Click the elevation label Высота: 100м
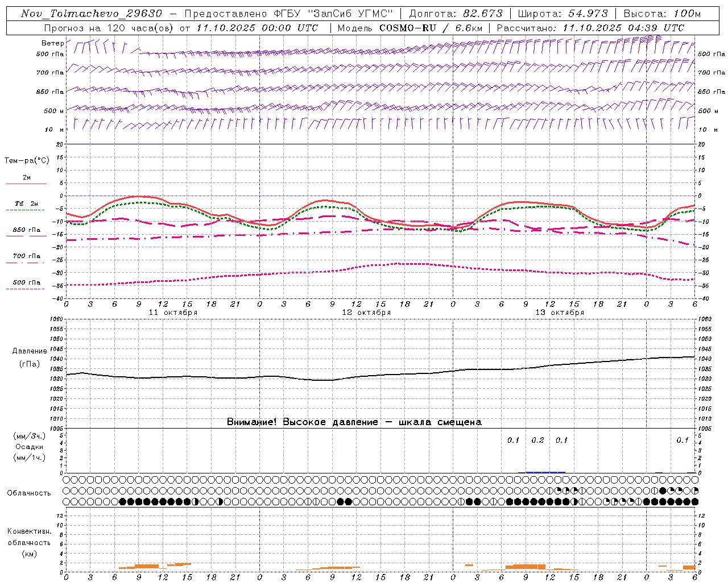 (662, 14)
